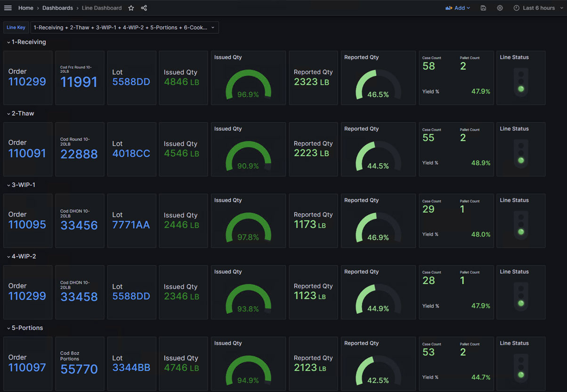Click the 1-Receiving line status traffic light
Viewport: 567px width, 392px height.
point(520,82)
